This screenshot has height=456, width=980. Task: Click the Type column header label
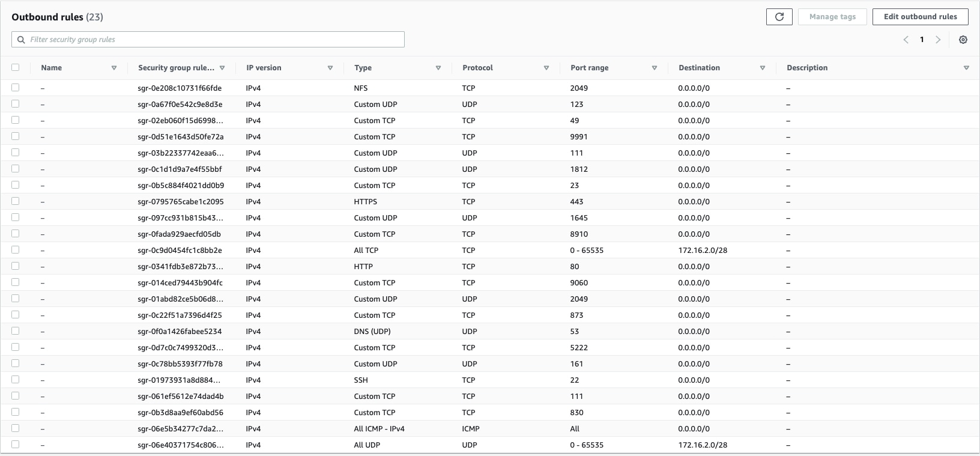click(x=363, y=68)
